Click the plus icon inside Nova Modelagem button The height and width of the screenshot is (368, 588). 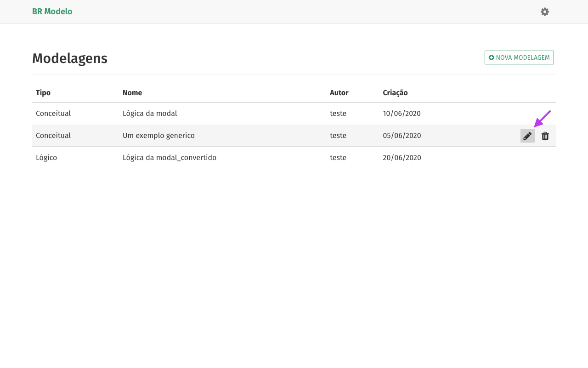(491, 57)
